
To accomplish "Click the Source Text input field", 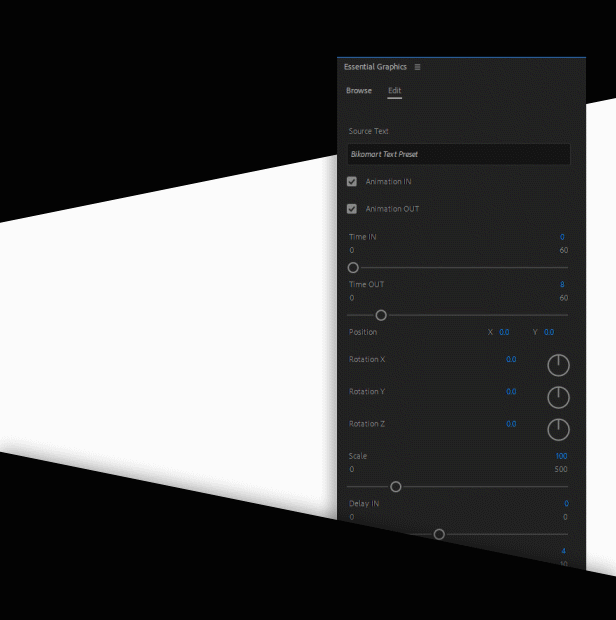I will pyautogui.click(x=458, y=155).
